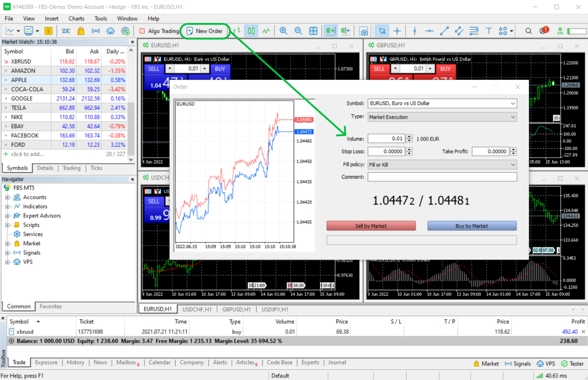
Task: Take a chart screenshot with camera icon
Action: pyautogui.click(x=364, y=31)
